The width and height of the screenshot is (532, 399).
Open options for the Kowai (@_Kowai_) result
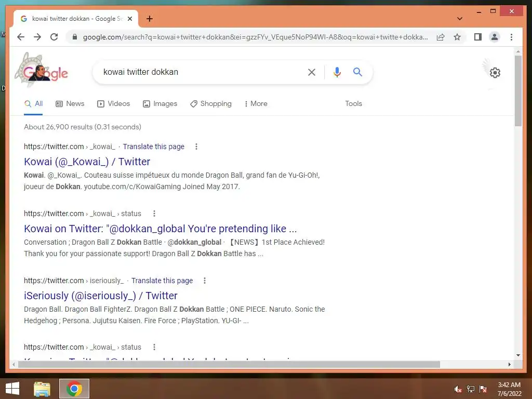pos(196,147)
